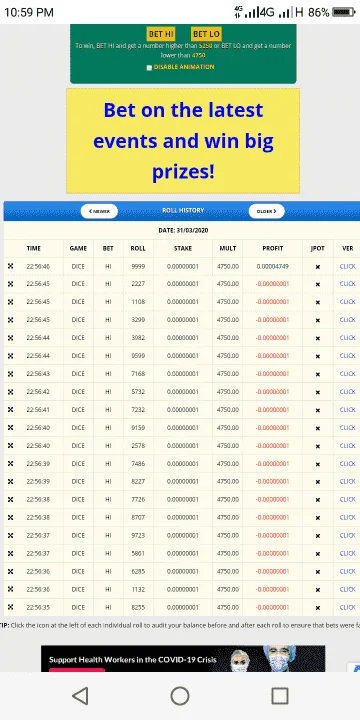Click the MULT column header
Viewport: 360px width, 720px height.
pos(228,248)
